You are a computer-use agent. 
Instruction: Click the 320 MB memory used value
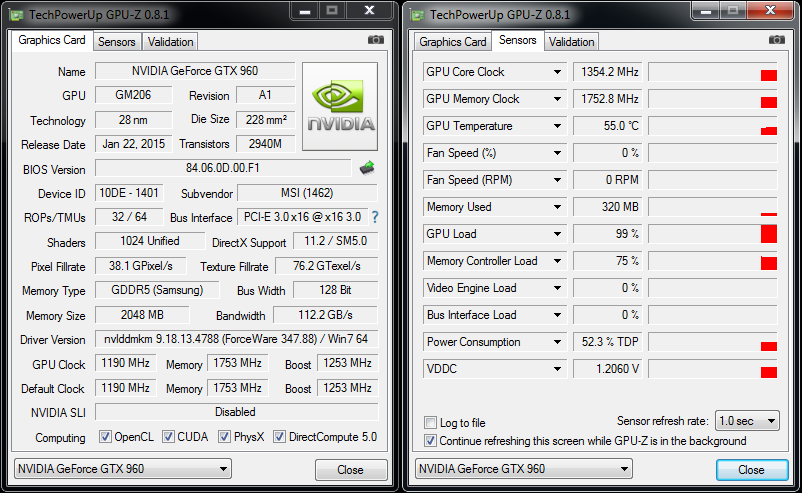[x=608, y=207]
